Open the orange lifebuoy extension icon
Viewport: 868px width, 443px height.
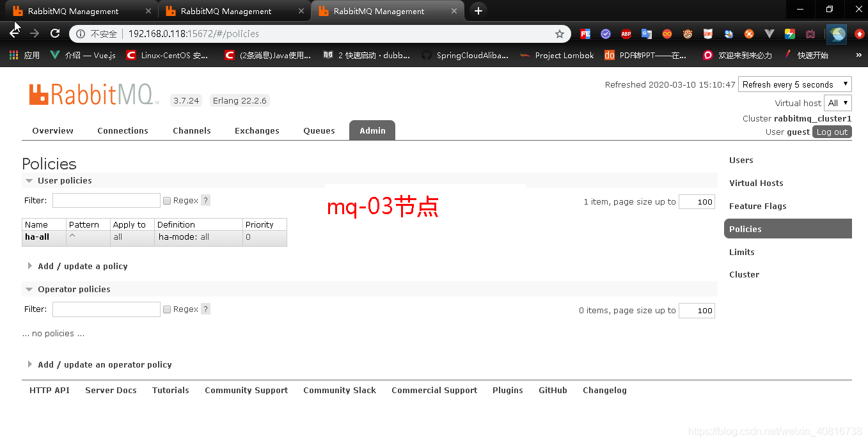pos(749,34)
